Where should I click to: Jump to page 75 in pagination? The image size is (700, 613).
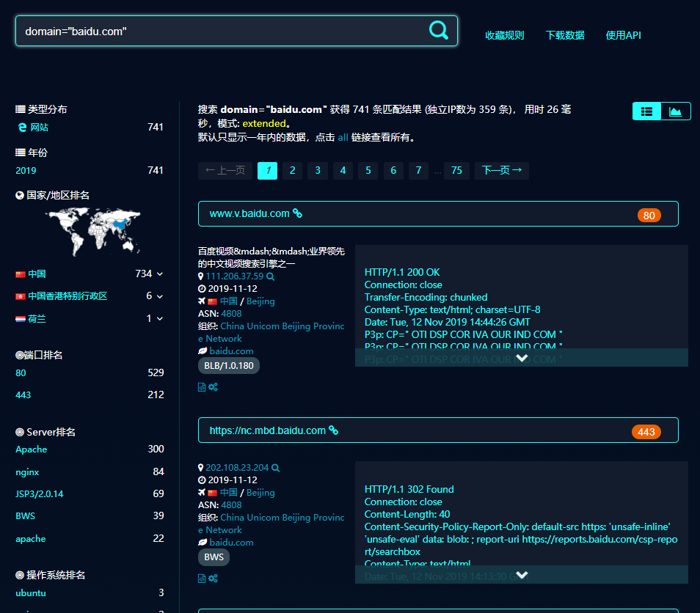(x=456, y=170)
